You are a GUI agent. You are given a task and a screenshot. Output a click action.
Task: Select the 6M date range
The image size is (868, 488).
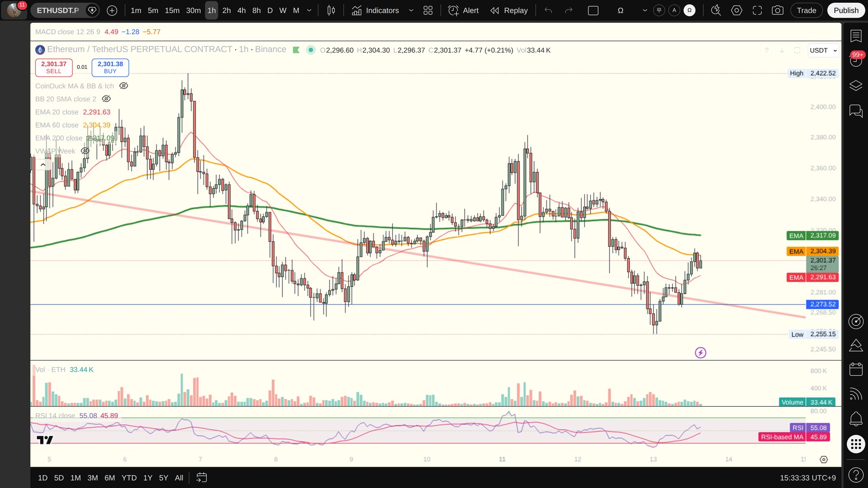point(110,478)
